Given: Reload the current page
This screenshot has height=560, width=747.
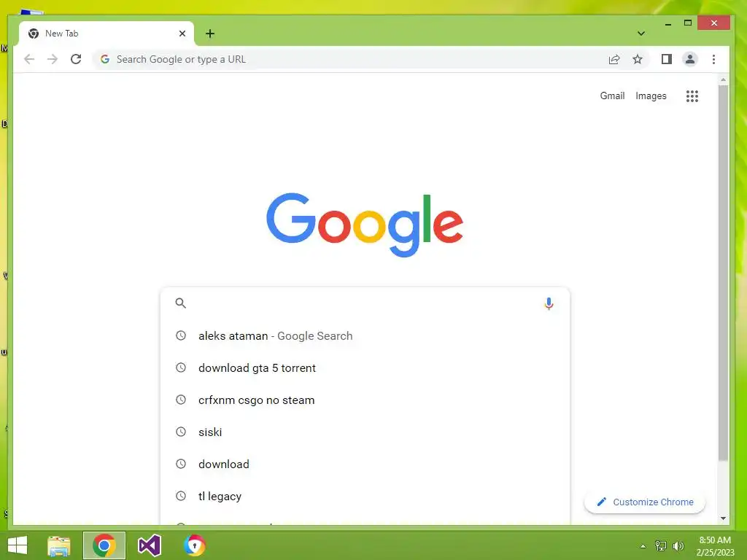Looking at the screenshot, I should pyautogui.click(x=76, y=59).
